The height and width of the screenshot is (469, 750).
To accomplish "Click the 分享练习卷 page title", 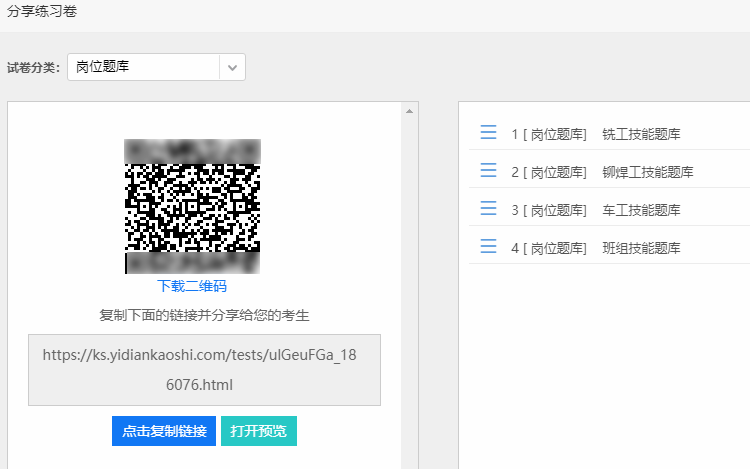I will click(42, 11).
